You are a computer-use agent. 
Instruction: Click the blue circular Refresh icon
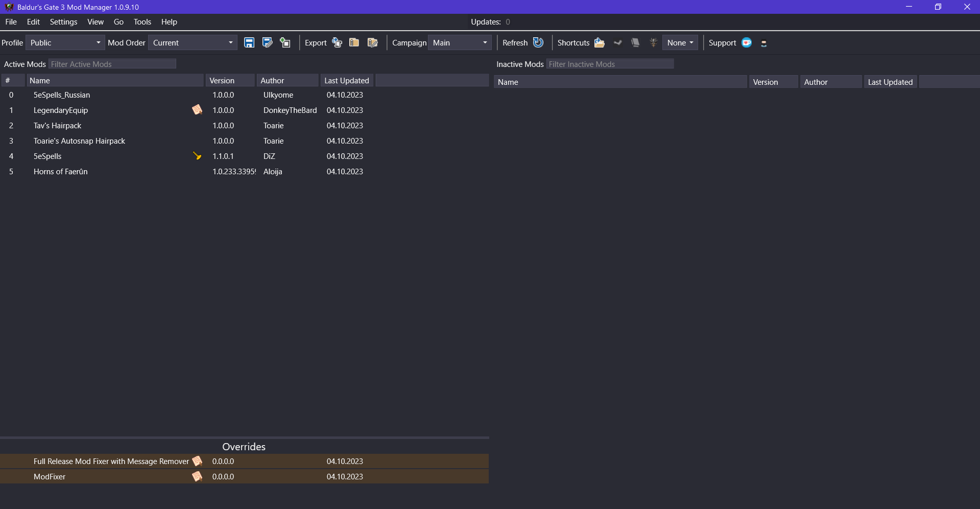[x=538, y=43]
